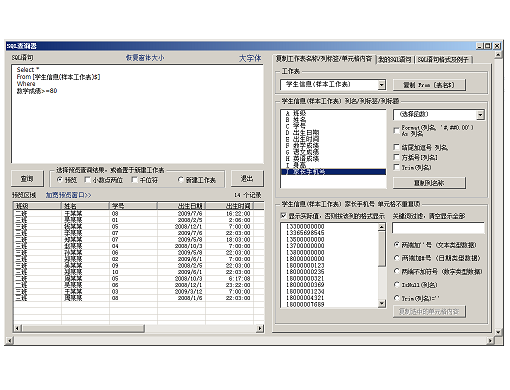Viewport: 510px width, 390px height.
Task: Click the 姓名 column header in preview
Action: pyautogui.click(x=86, y=206)
